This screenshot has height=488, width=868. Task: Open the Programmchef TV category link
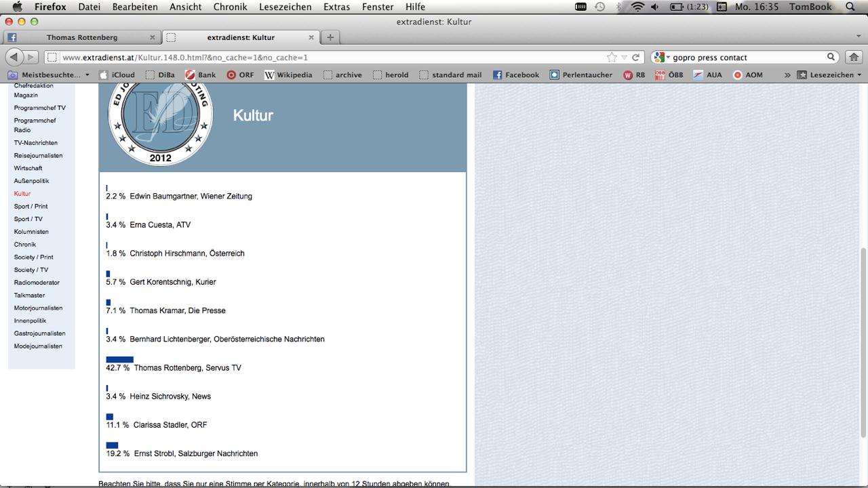tap(40, 108)
